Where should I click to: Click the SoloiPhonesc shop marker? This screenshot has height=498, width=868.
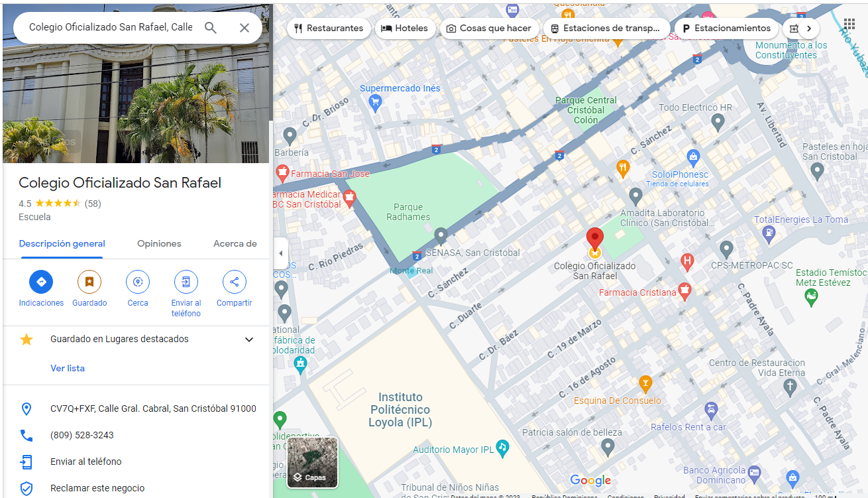(x=694, y=158)
